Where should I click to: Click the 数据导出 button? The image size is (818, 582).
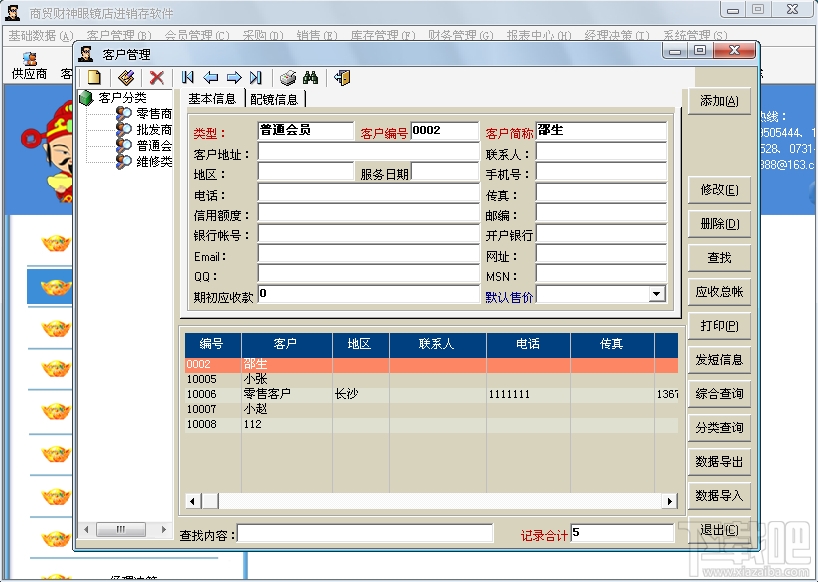[x=719, y=462]
